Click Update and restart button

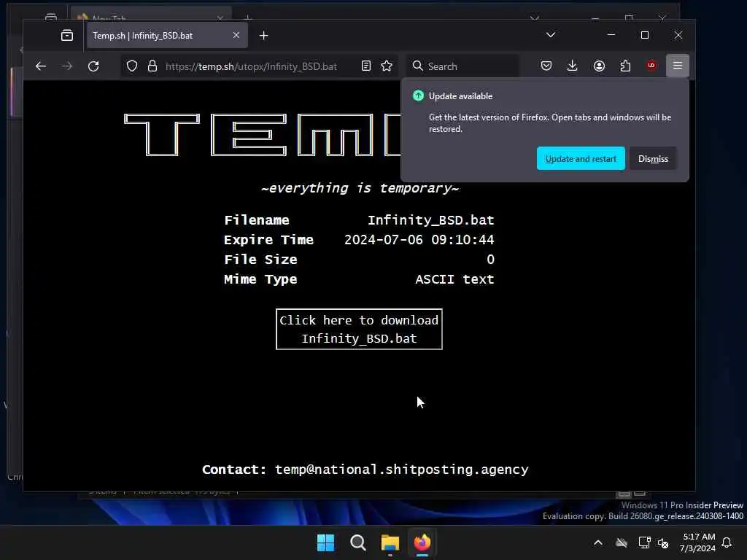coord(581,158)
